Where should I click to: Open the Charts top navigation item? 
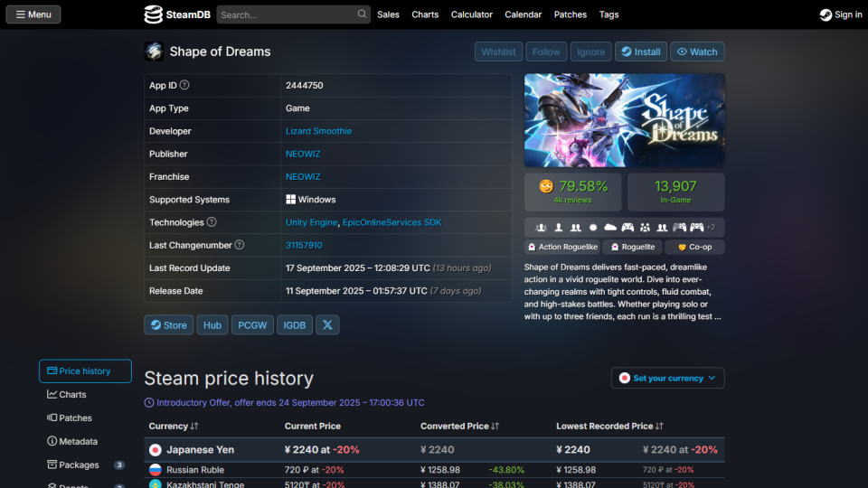425,14
